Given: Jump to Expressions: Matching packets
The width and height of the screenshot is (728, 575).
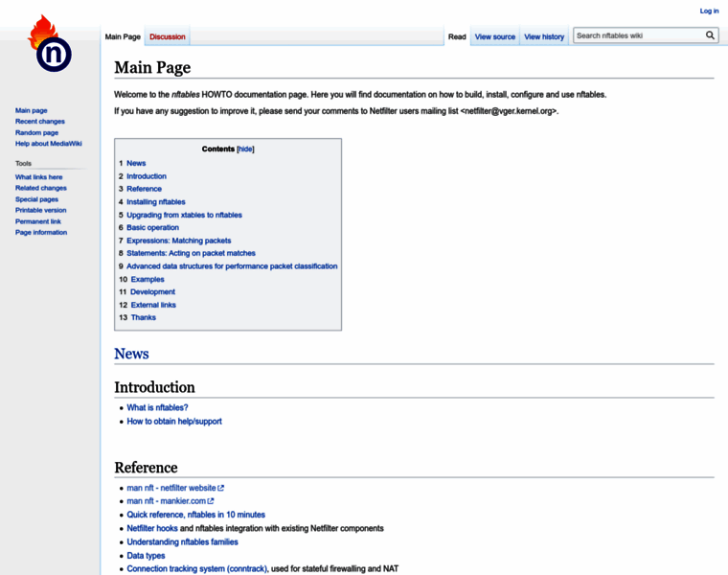Looking at the screenshot, I should coord(178,241).
